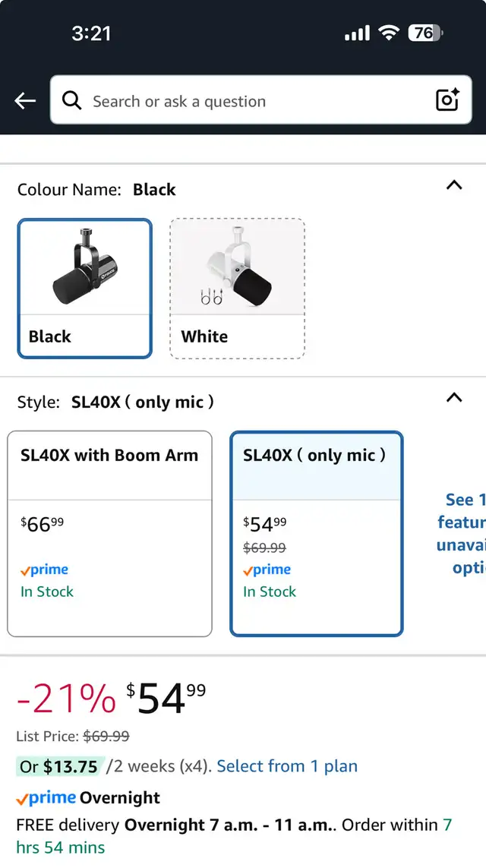The width and height of the screenshot is (486, 868).
Task: Choose SL40X ( only mic ) style
Action: pyautogui.click(x=317, y=534)
